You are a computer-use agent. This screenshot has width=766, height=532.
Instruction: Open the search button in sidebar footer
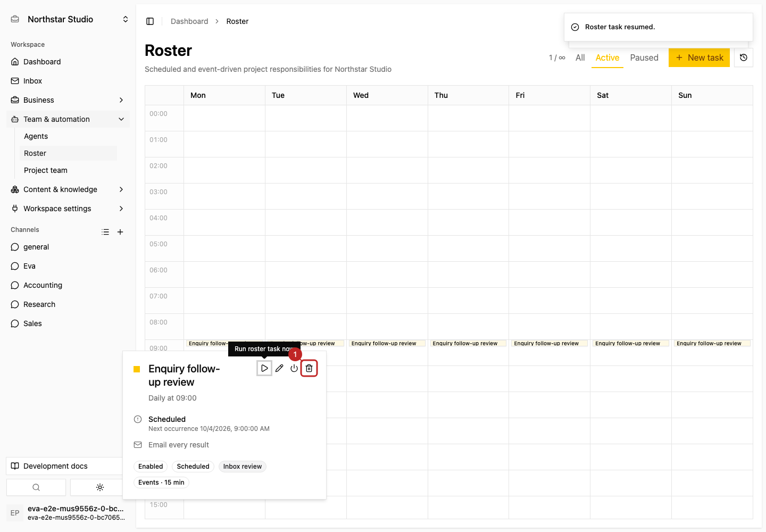coord(36,487)
